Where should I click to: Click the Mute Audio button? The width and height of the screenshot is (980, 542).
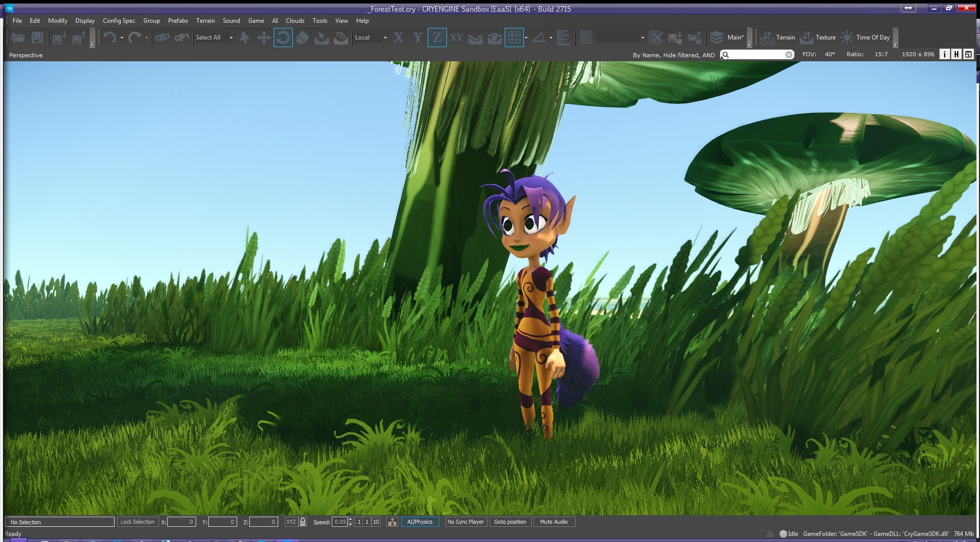tap(554, 522)
